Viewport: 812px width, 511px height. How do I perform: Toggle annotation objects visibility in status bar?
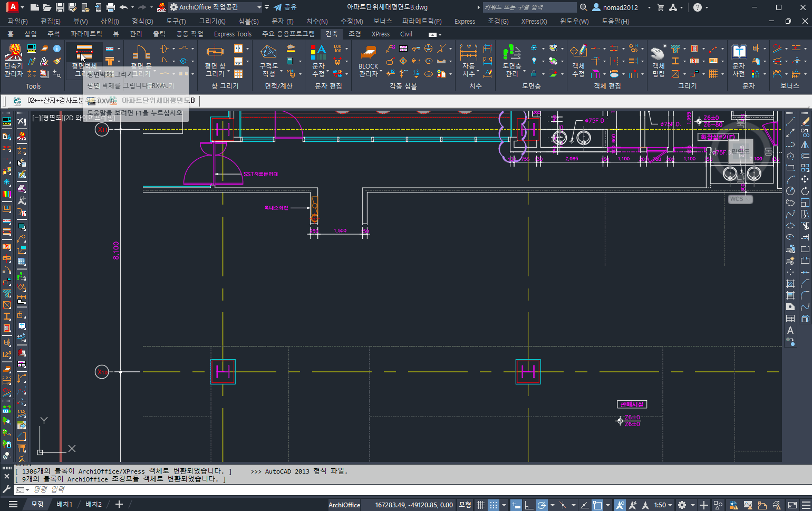point(620,505)
